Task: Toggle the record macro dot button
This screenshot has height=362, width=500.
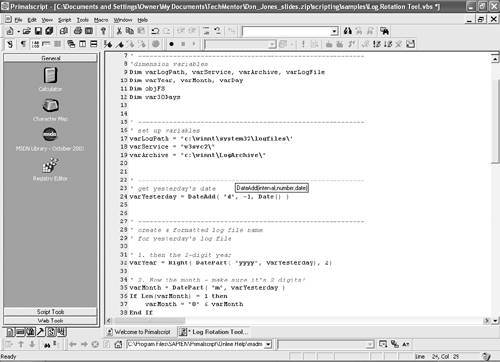Action: click(171, 44)
